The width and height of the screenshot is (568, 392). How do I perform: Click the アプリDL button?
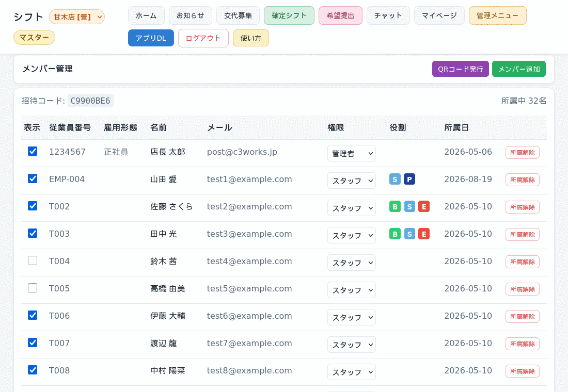151,38
